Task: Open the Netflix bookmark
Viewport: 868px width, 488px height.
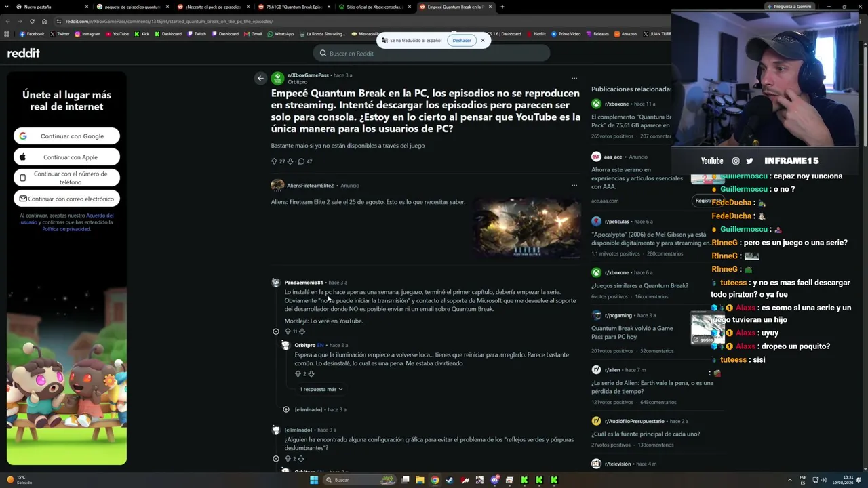Action: 536,34
